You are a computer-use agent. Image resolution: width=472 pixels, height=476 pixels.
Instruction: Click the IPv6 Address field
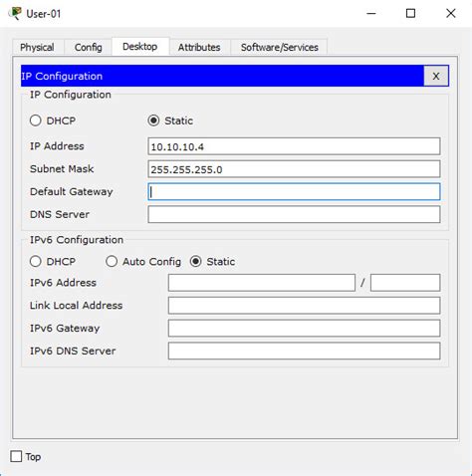[262, 283]
